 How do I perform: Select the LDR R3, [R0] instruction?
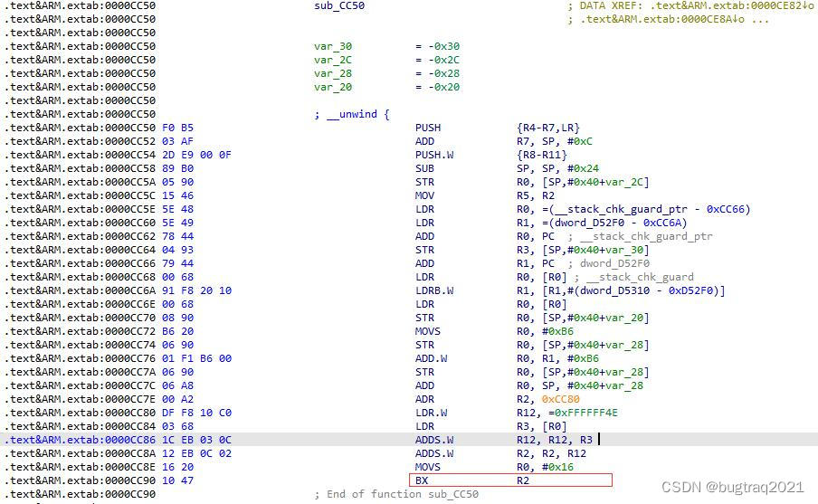pyautogui.click(x=491, y=426)
